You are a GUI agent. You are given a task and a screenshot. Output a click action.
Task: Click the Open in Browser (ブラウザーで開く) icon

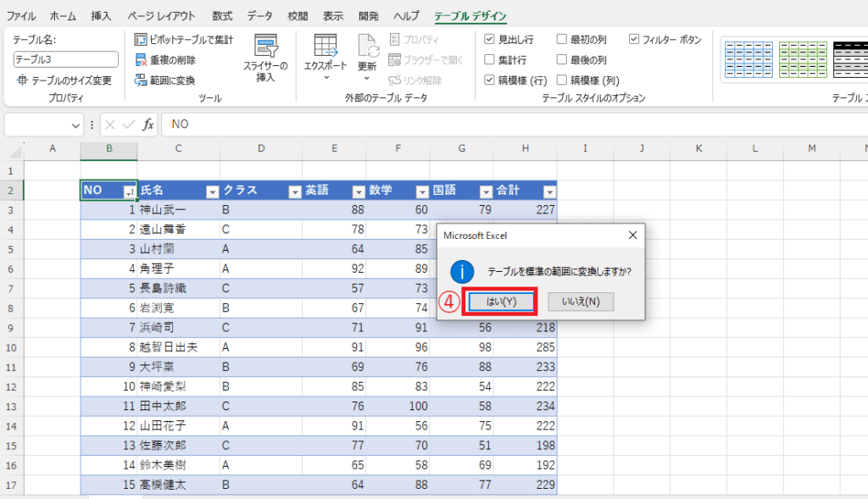(395, 60)
